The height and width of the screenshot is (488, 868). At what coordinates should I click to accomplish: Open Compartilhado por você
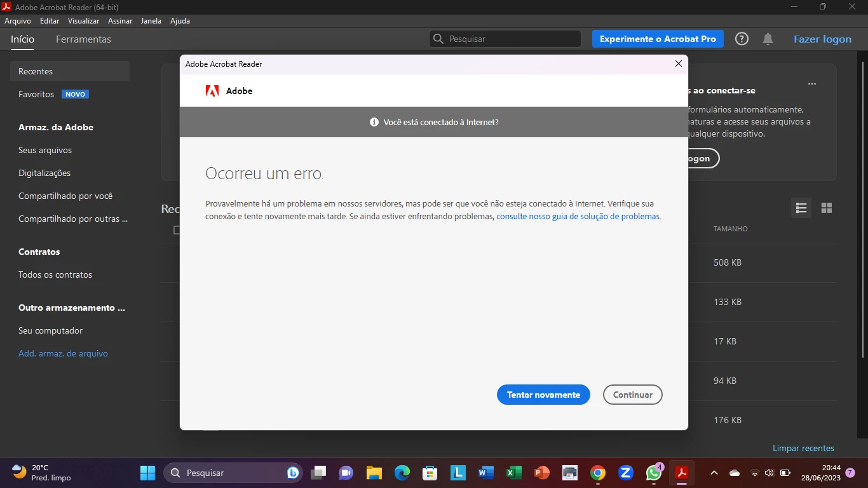point(65,196)
